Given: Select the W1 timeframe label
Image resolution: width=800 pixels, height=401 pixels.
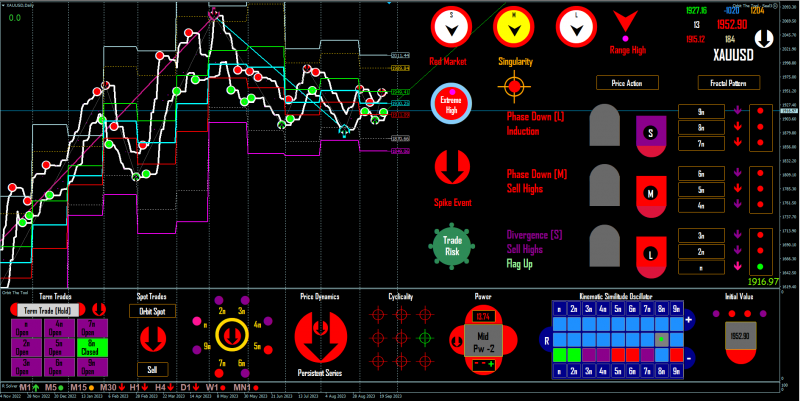Looking at the screenshot, I should [212, 388].
